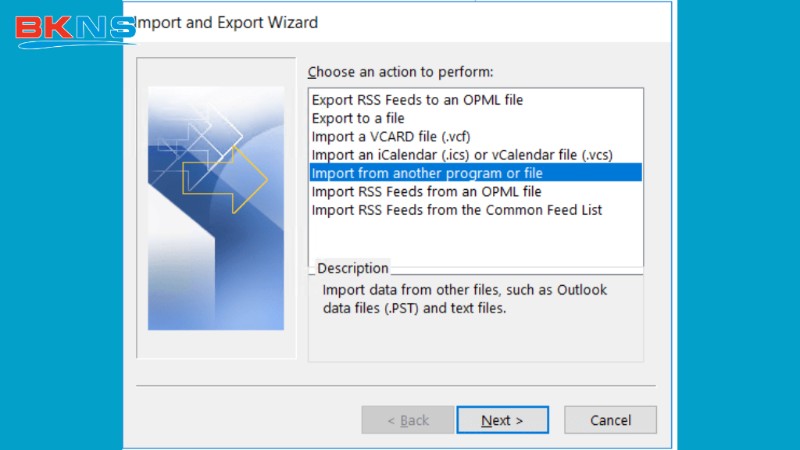Pick Import an iCalendar or vCalendar file
Viewport: 800px width, 450px height.
[x=461, y=155]
